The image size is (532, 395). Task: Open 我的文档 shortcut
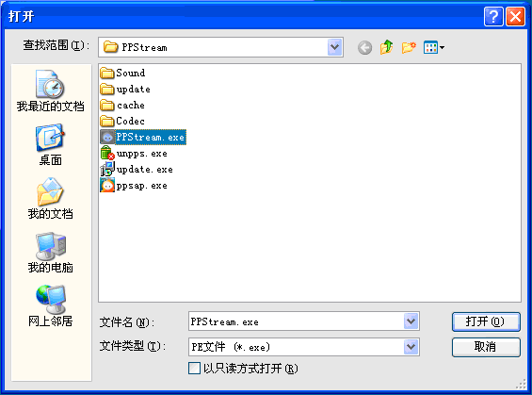pyautogui.click(x=50, y=198)
